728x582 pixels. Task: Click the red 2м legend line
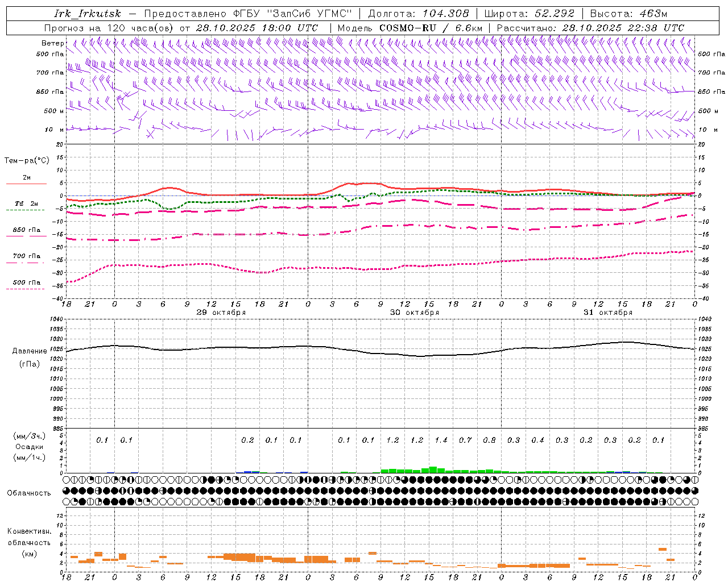pyautogui.click(x=26, y=184)
